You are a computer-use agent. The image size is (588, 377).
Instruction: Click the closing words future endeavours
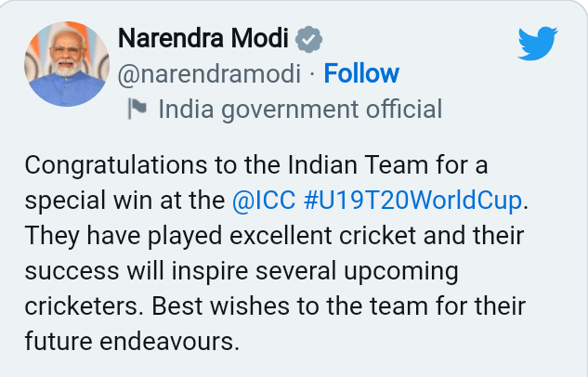point(131,341)
